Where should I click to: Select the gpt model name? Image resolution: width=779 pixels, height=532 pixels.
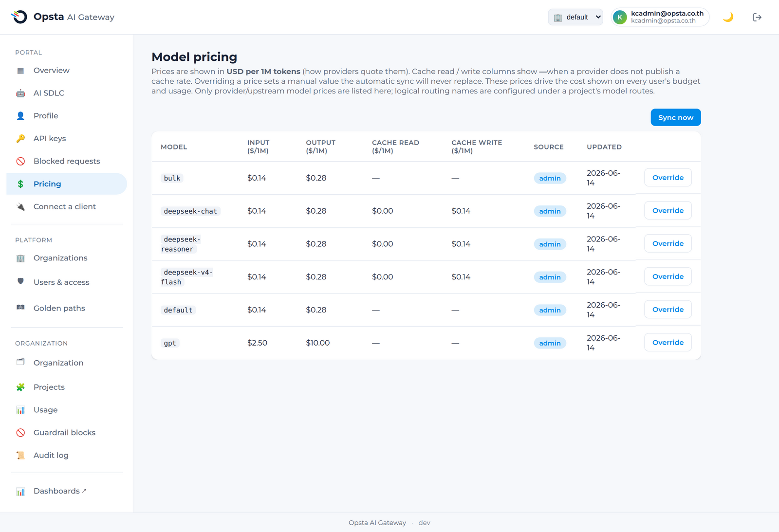pyautogui.click(x=170, y=343)
